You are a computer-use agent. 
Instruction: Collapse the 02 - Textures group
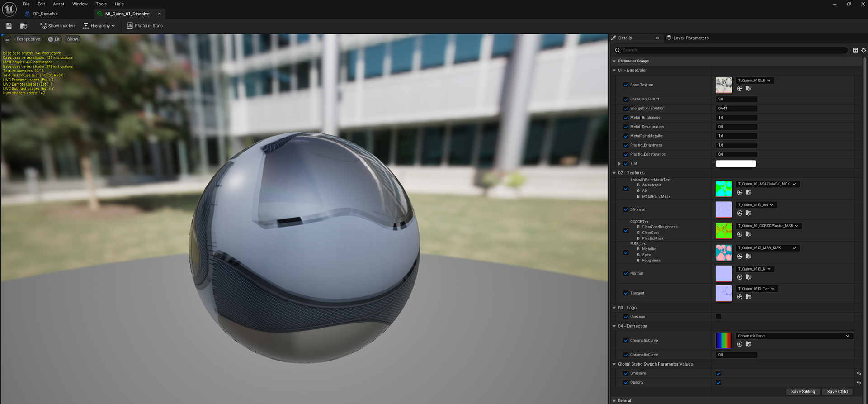click(x=614, y=173)
